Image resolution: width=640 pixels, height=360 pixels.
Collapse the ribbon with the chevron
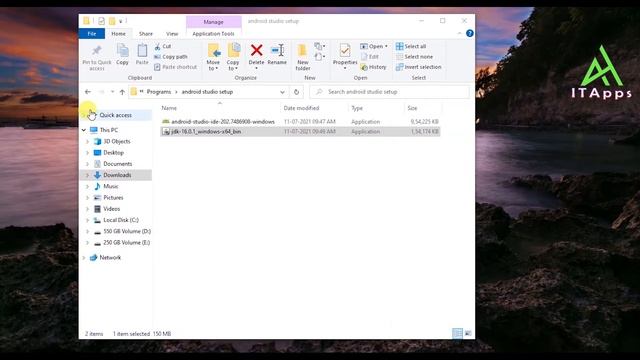tap(460, 33)
